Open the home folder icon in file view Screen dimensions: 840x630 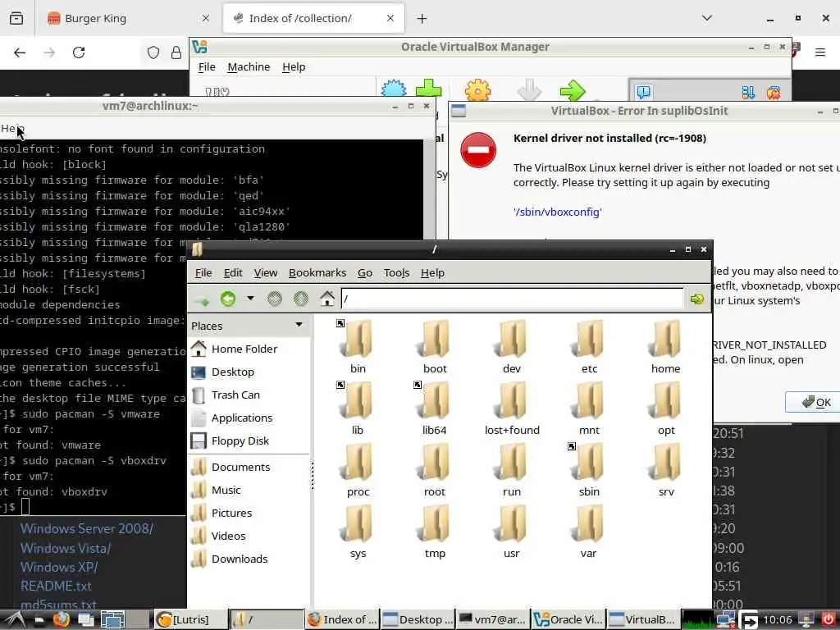coord(666,340)
